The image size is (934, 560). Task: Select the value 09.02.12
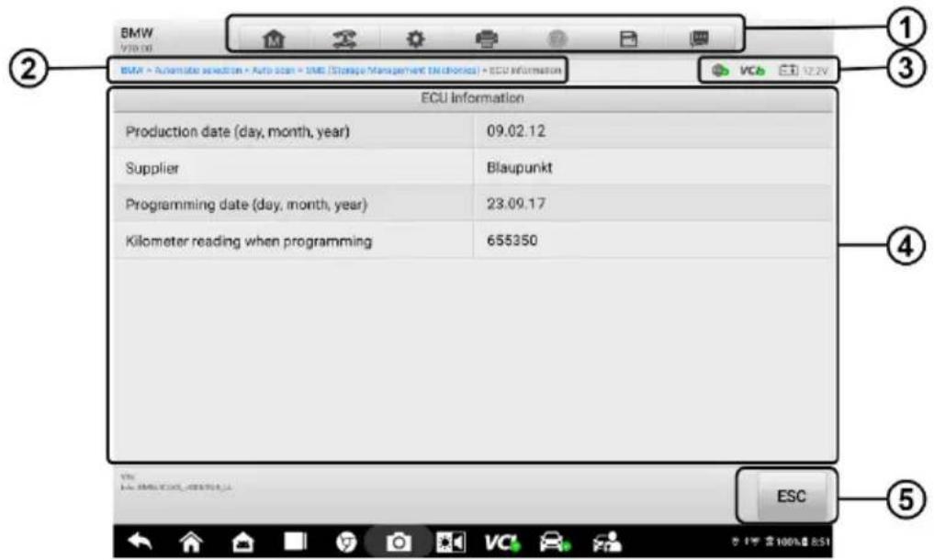click(516, 131)
